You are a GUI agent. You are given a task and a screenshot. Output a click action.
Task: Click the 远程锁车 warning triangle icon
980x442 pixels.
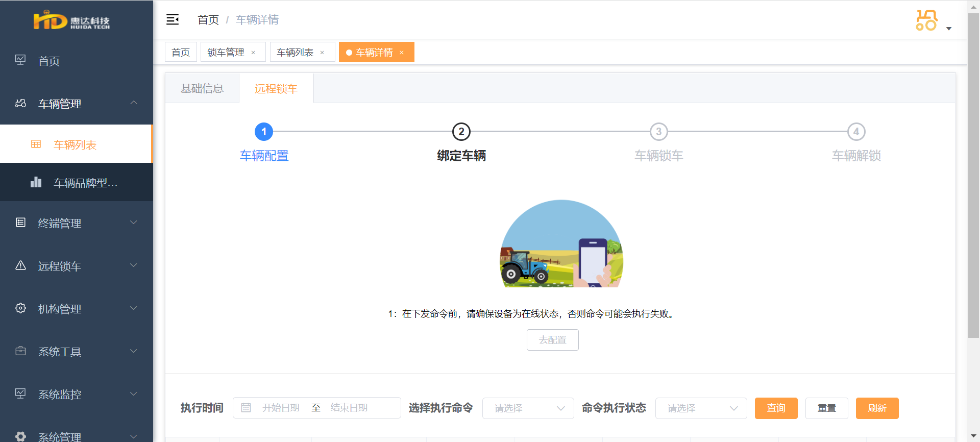[x=20, y=265]
